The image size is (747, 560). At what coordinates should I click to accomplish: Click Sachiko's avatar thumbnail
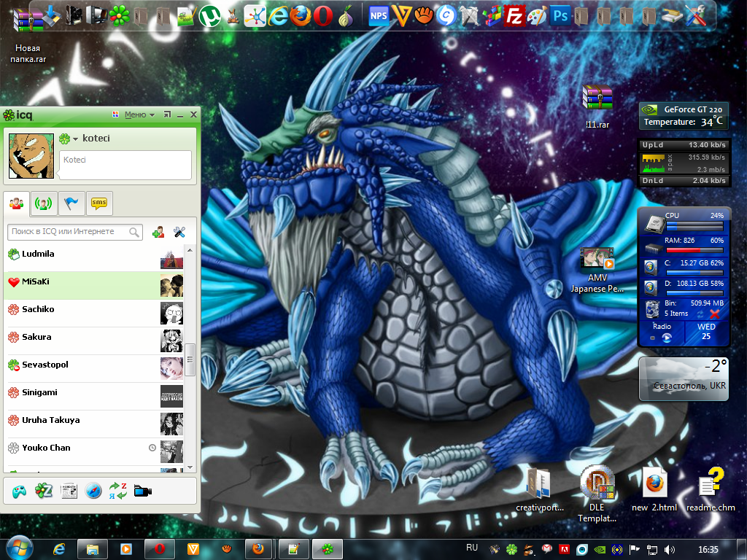[x=171, y=314]
